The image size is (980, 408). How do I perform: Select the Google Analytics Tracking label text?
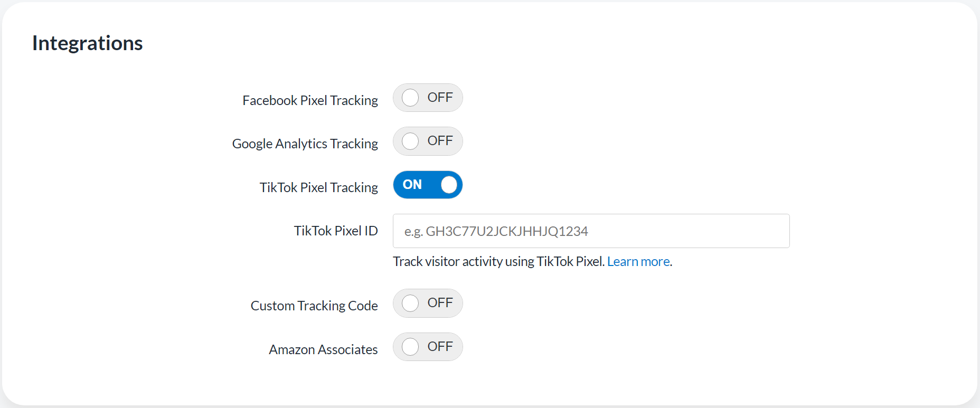pos(305,144)
